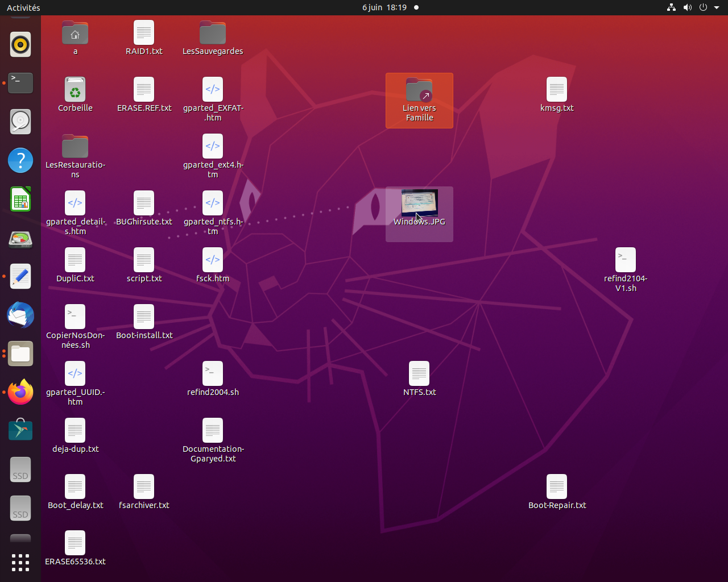728x582 pixels.
Task: Open Firefox browser from the dock
Action: [20, 392]
